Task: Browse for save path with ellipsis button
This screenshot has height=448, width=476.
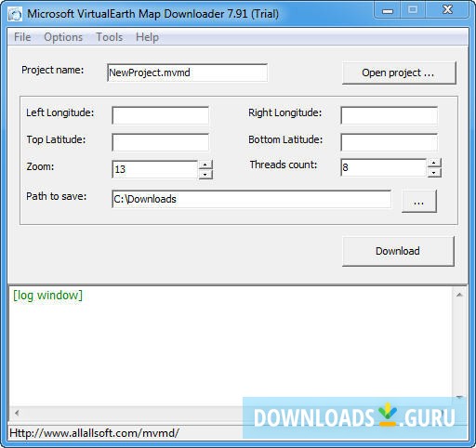Action: point(419,201)
